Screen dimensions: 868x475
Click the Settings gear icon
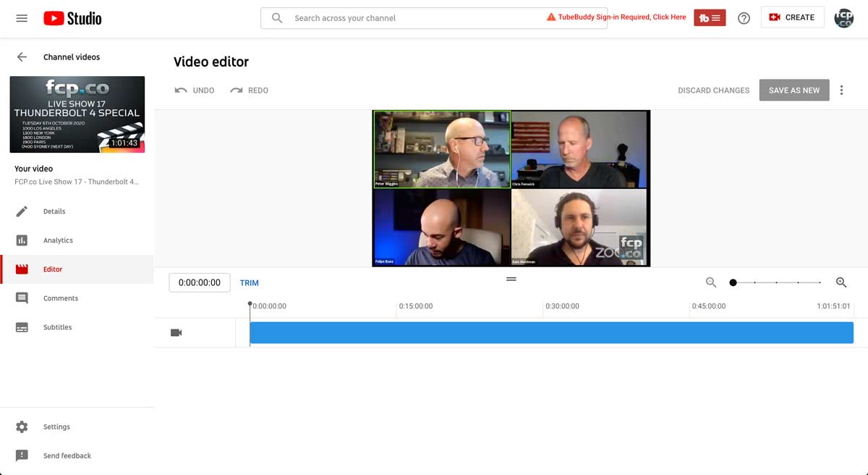click(x=22, y=427)
